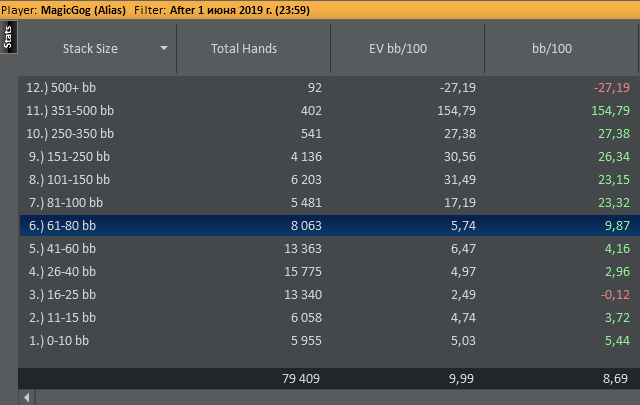Screen dimensions: 640x405
Task: Select the 11-15 bb row
Action: [330, 317]
